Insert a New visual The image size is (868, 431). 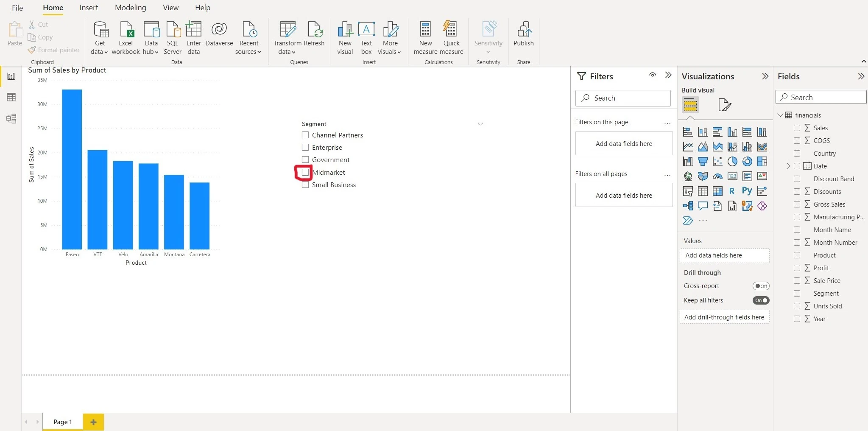tap(345, 38)
